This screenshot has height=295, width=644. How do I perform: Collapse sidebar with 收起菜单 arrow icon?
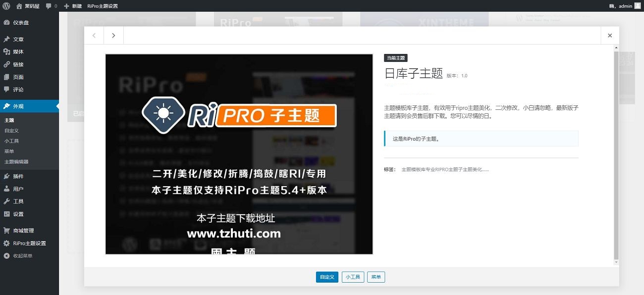(x=7, y=256)
